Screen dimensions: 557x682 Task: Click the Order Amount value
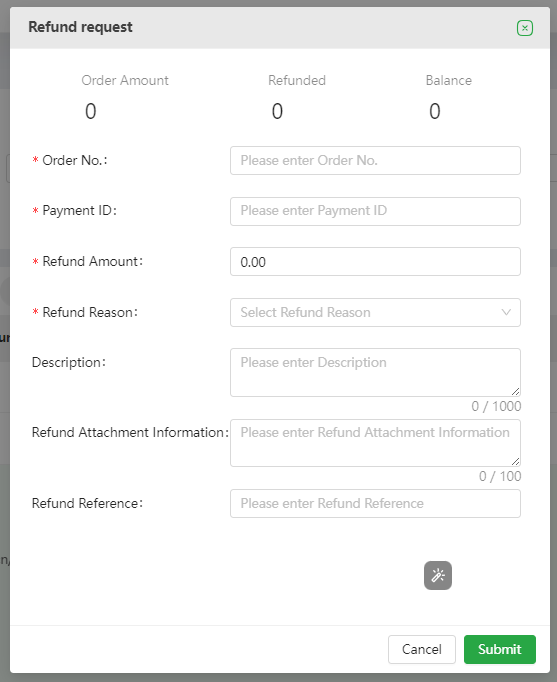point(90,111)
